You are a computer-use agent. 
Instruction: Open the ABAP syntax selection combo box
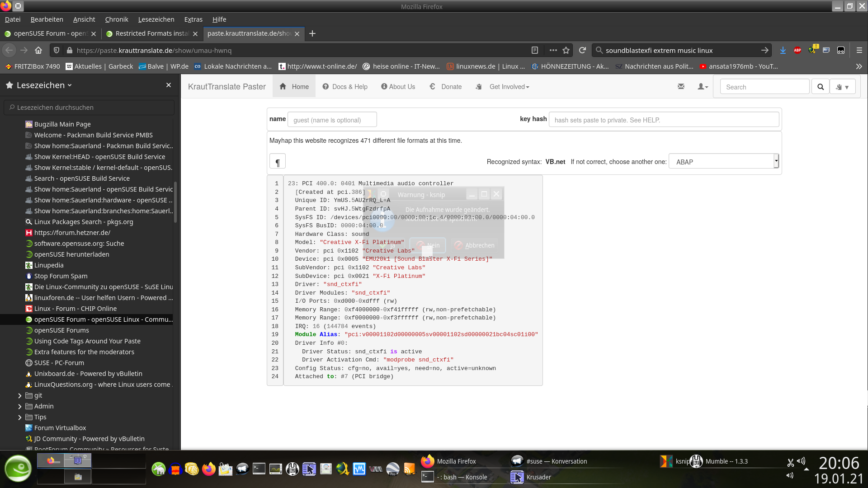(724, 161)
